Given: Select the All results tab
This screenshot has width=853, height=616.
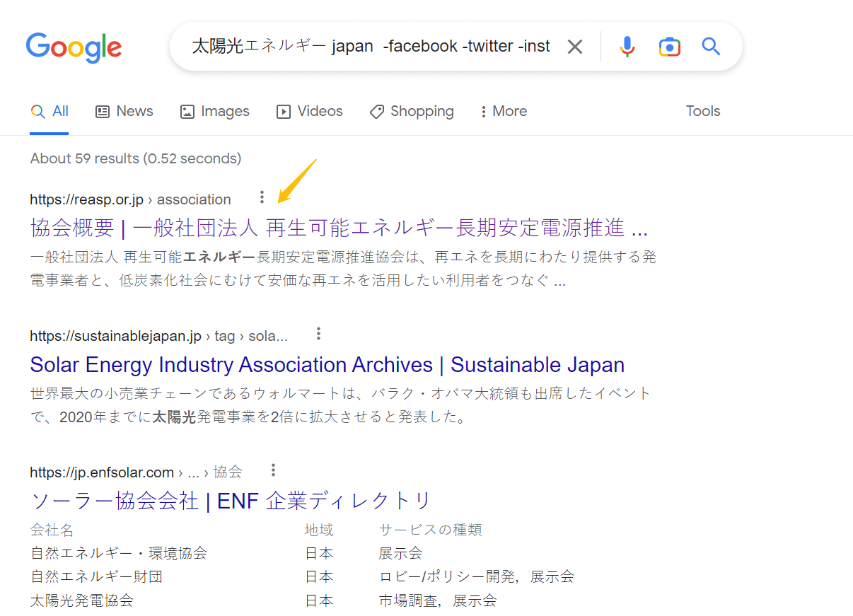Looking at the screenshot, I should [50, 111].
